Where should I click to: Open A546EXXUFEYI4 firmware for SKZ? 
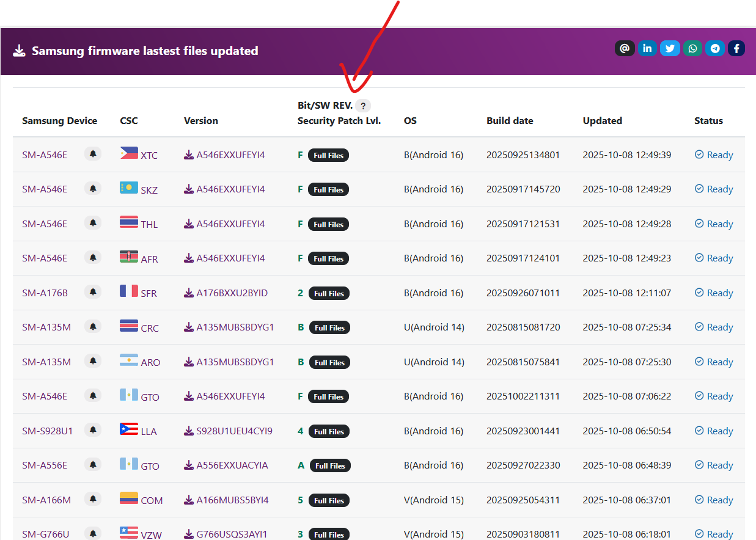(x=230, y=189)
